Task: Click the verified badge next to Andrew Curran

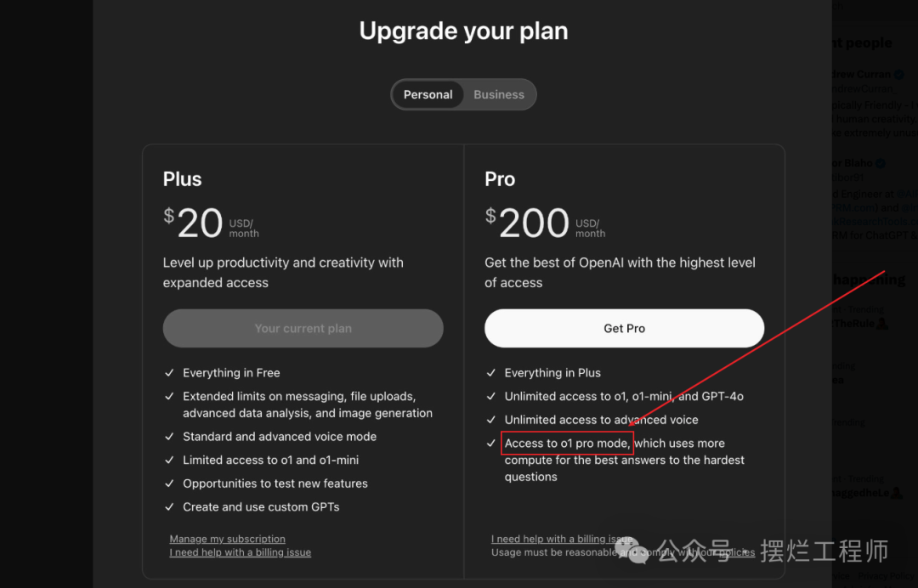Action: (x=898, y=75)
